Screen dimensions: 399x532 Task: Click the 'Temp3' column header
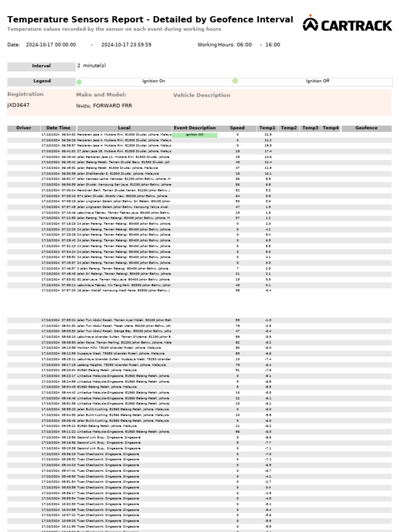tap(311, 128)
